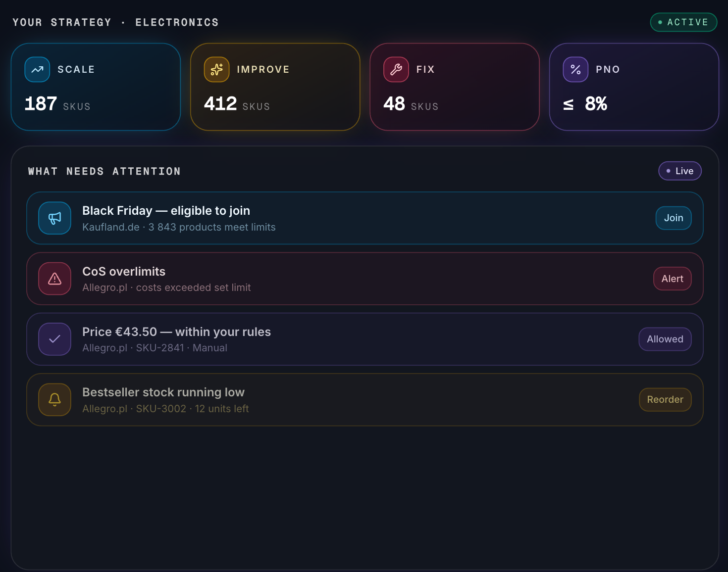
Task: Click the bell icon for Bestseller stock
Action: [55, 399]
